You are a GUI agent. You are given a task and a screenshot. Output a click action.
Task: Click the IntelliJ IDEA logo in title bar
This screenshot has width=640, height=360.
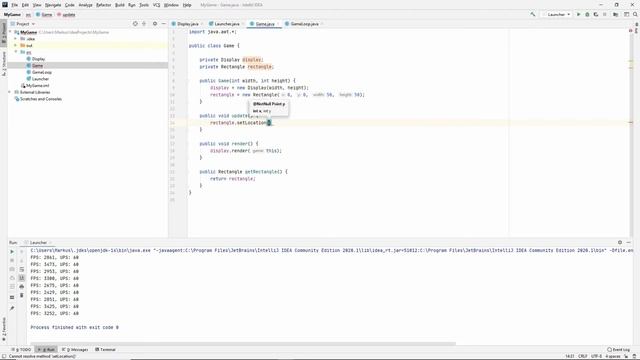(x=5, y=5)
